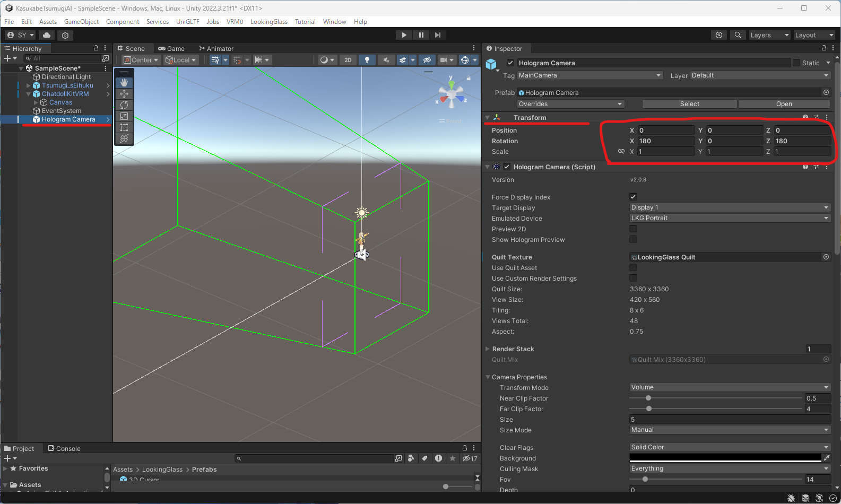841x504 pixels.
Task: Select the Transform tool
Action: tap(124, 138)
